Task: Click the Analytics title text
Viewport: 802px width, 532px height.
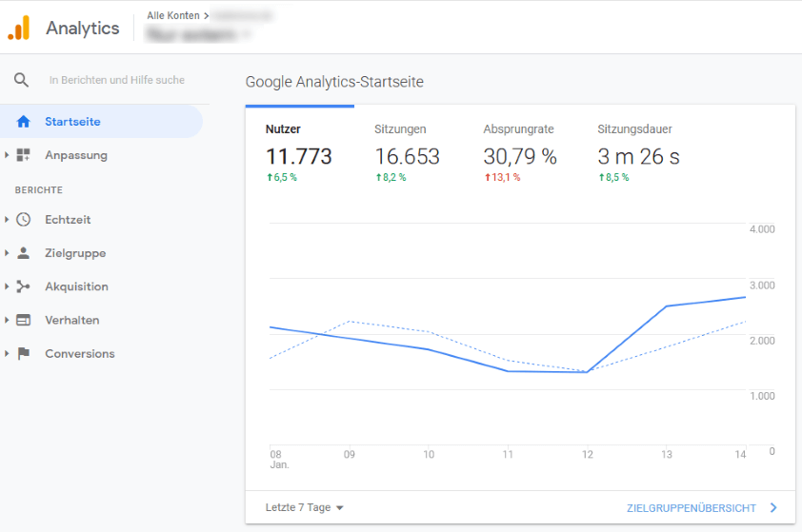Action: [83, 29]
